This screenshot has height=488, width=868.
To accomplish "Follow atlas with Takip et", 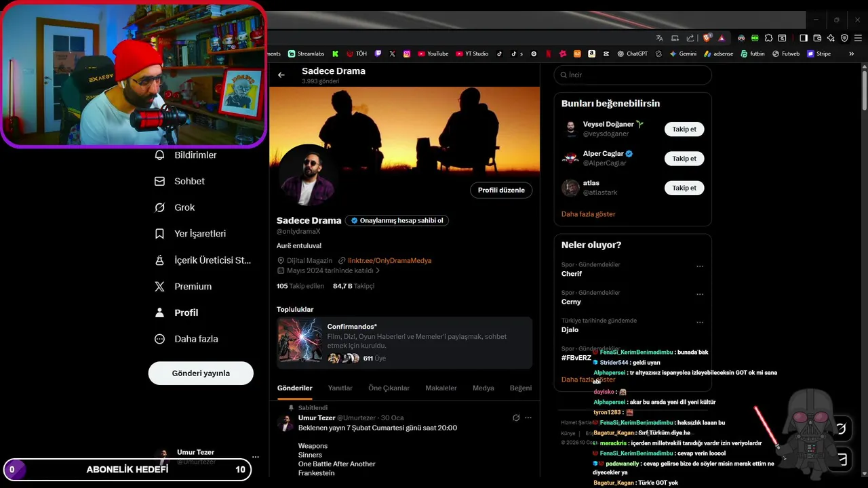I will click(684, 188).
